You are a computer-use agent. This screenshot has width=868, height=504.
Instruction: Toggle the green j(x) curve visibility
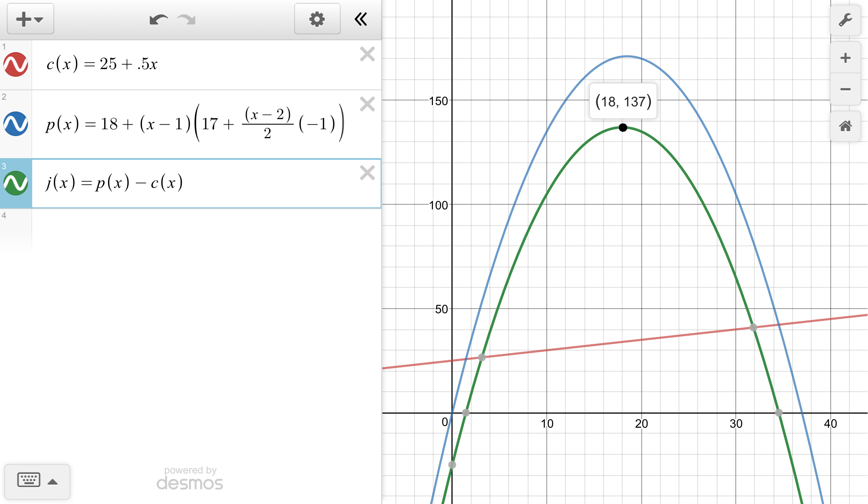click(16, 183)
